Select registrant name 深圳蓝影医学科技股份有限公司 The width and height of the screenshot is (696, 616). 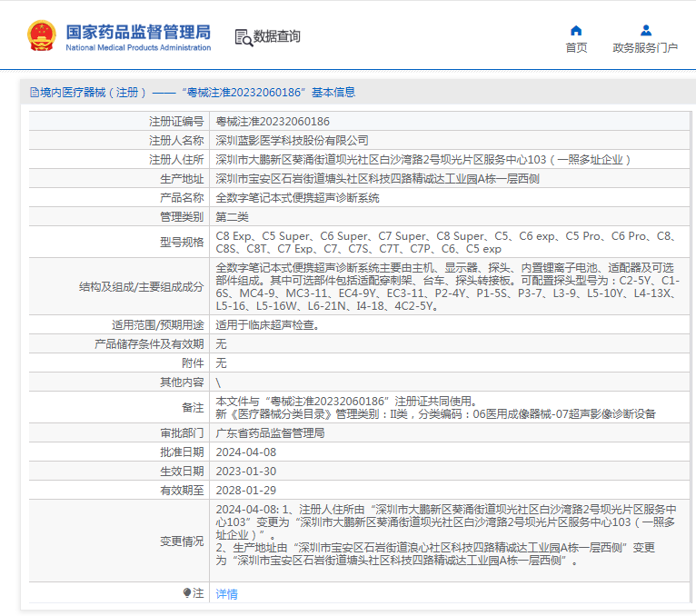292,141
